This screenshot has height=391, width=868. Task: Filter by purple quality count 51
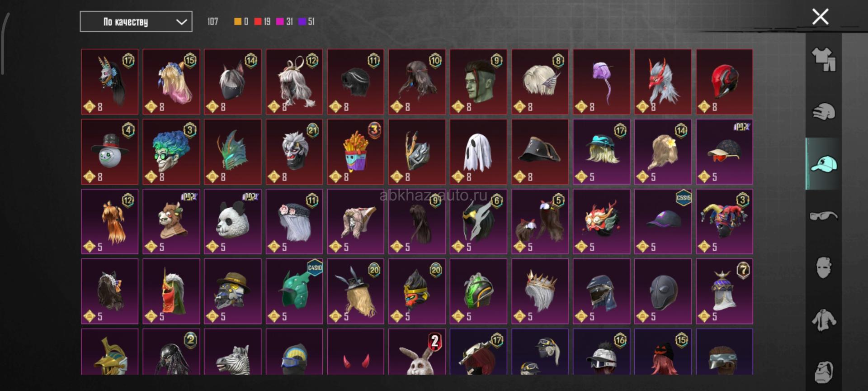pos(307,21)
